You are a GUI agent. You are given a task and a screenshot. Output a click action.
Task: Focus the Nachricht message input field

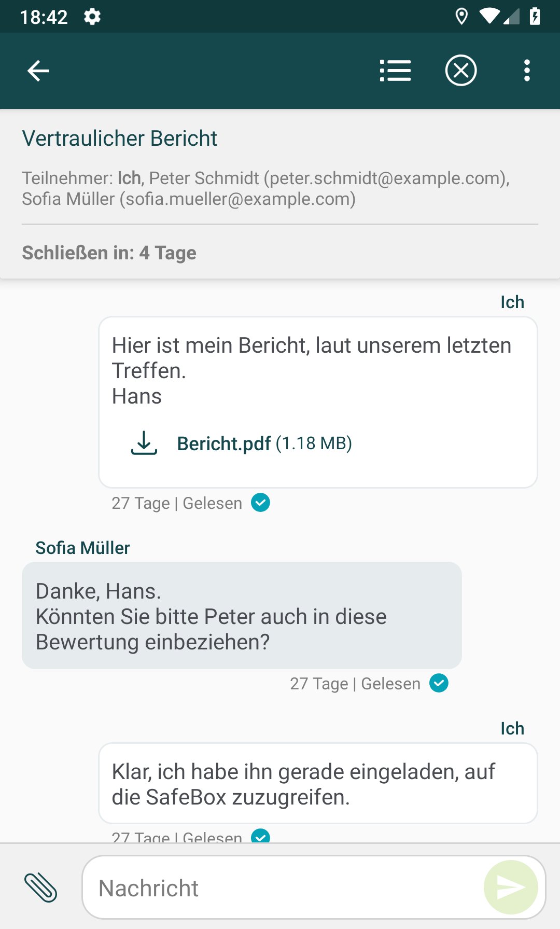283,888
